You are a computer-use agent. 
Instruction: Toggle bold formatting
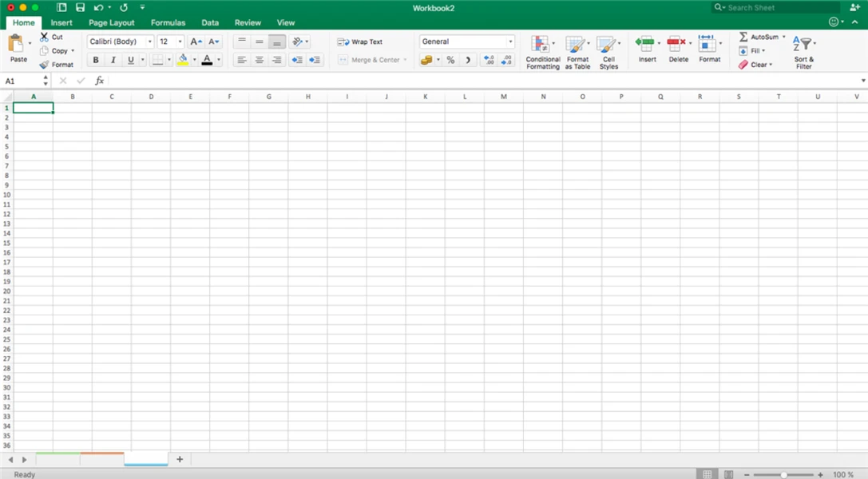tap(95, 59)
